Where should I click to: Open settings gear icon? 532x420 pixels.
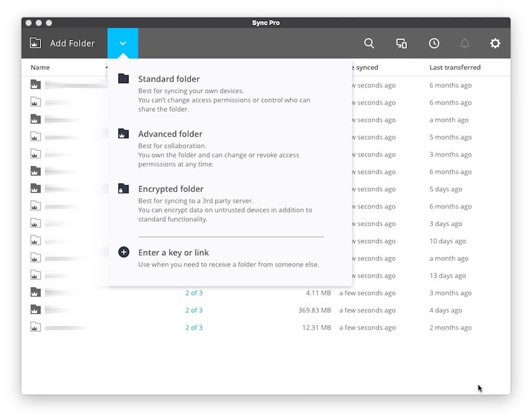(495, 43)
